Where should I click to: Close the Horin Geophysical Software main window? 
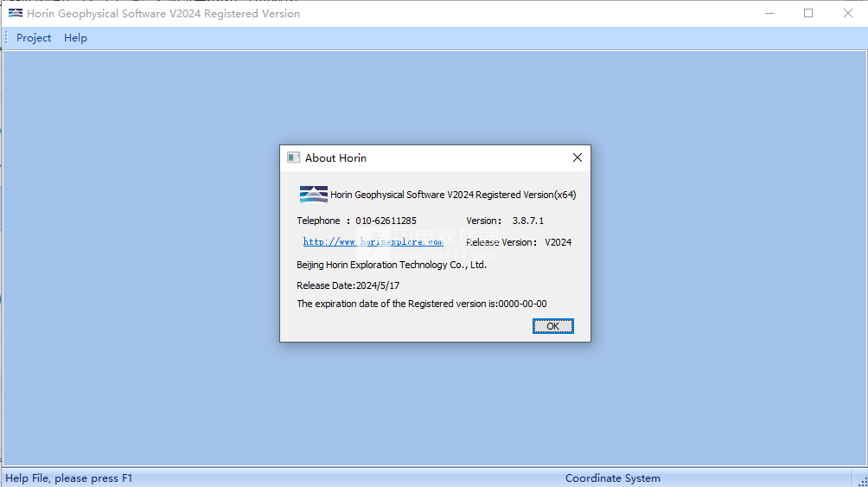(x=848, y=13)
